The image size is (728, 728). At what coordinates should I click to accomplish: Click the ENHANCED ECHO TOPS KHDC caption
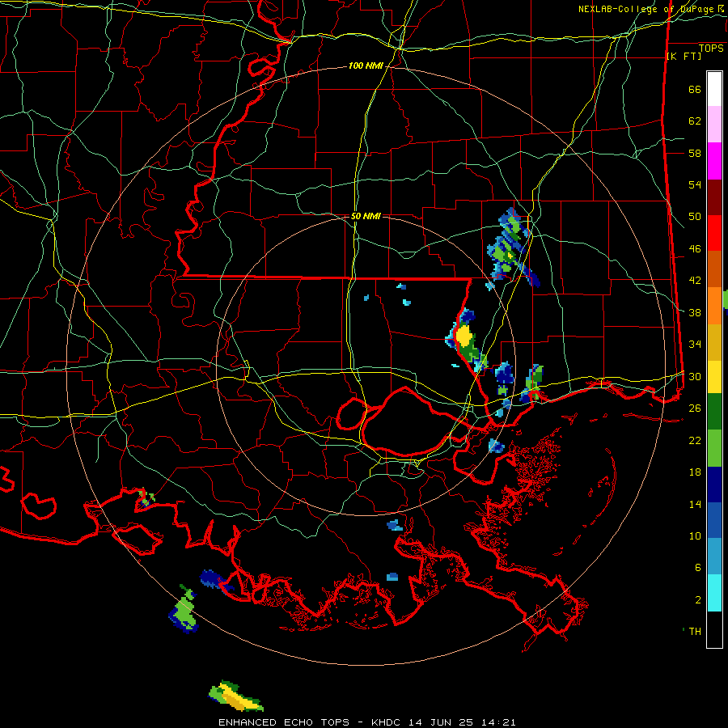coord(366,722)
